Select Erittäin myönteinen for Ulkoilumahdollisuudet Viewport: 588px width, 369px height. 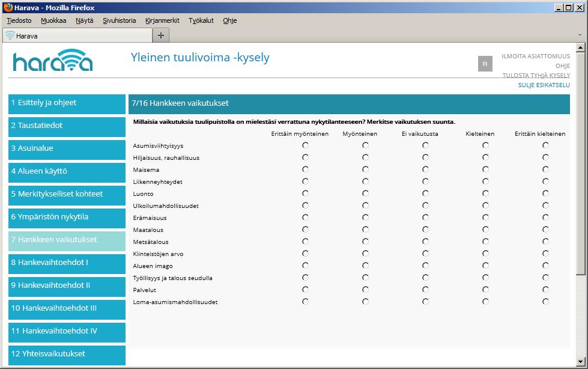click(305, 206)
